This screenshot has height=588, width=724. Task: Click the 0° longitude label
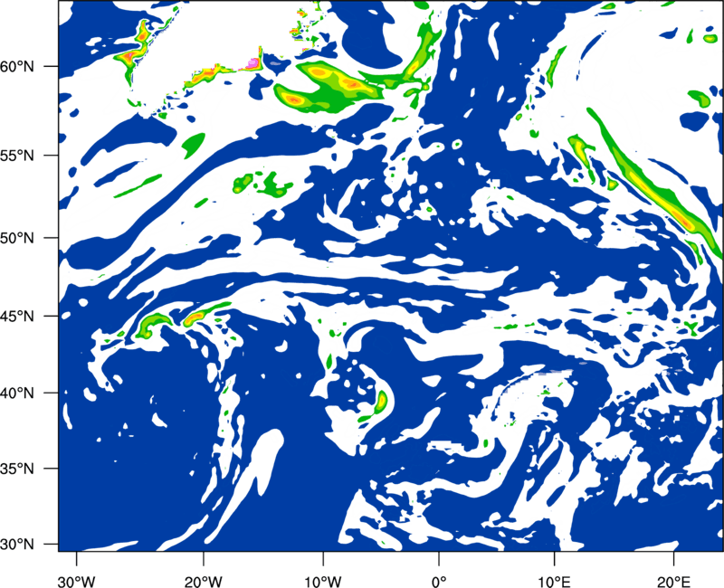[439, 582]
